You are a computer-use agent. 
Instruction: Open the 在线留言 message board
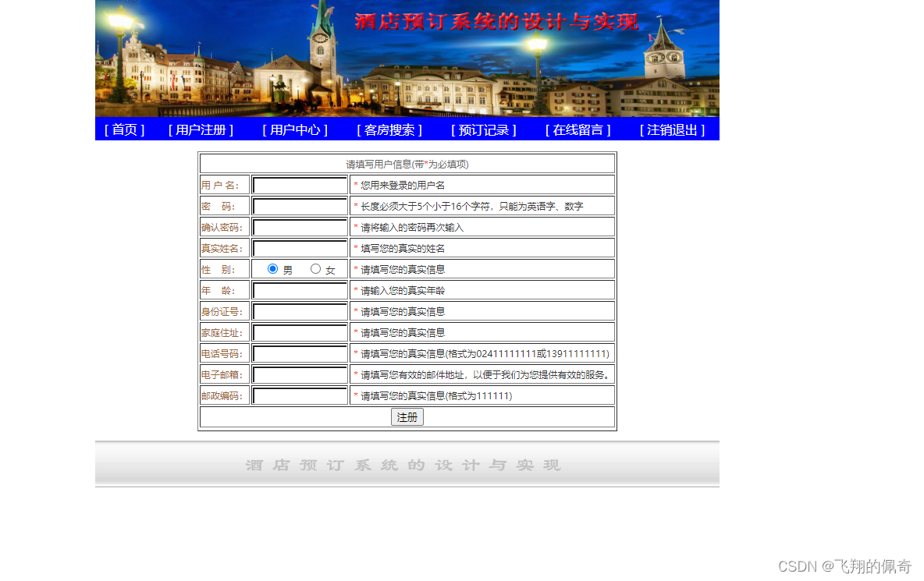click(577, 129)
